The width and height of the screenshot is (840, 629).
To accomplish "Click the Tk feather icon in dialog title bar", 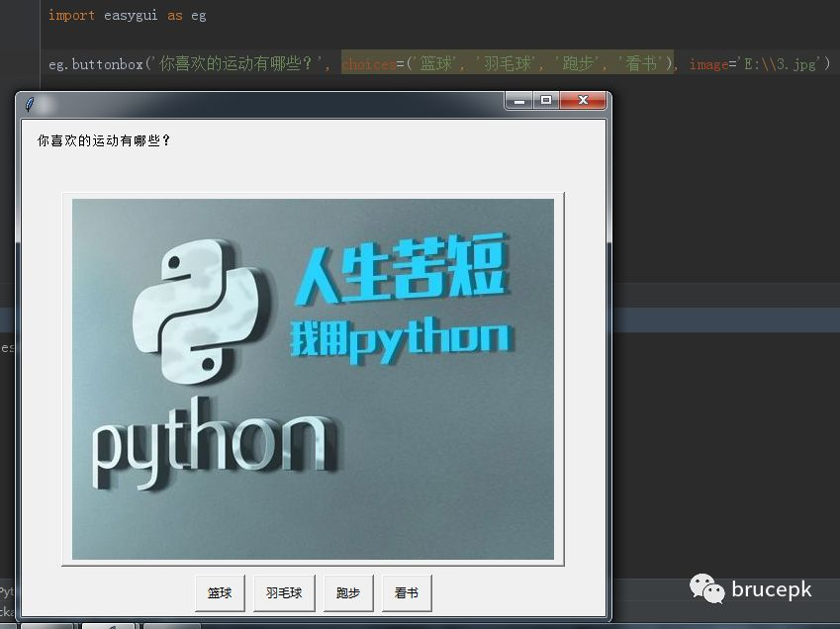I will (x=28, y=100).
